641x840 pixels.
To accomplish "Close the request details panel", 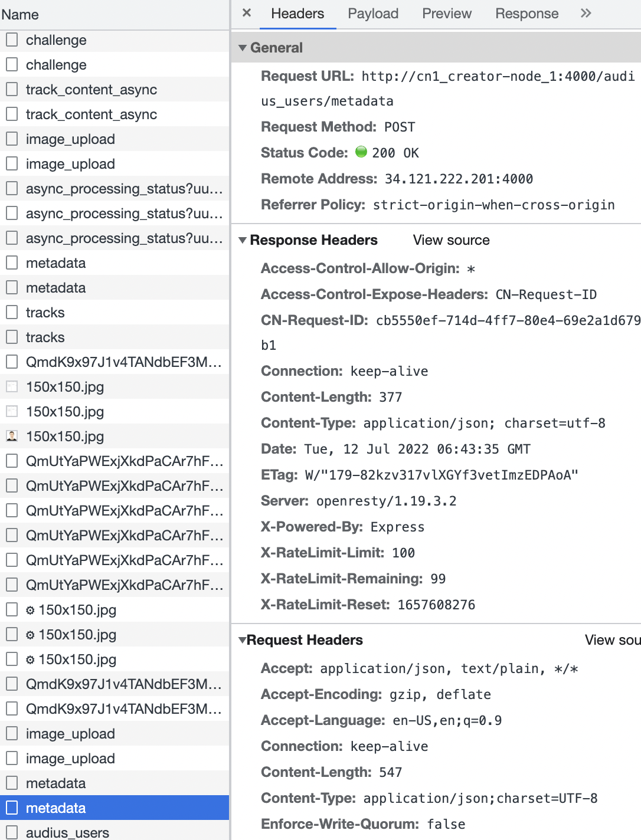I will [247, 13].
